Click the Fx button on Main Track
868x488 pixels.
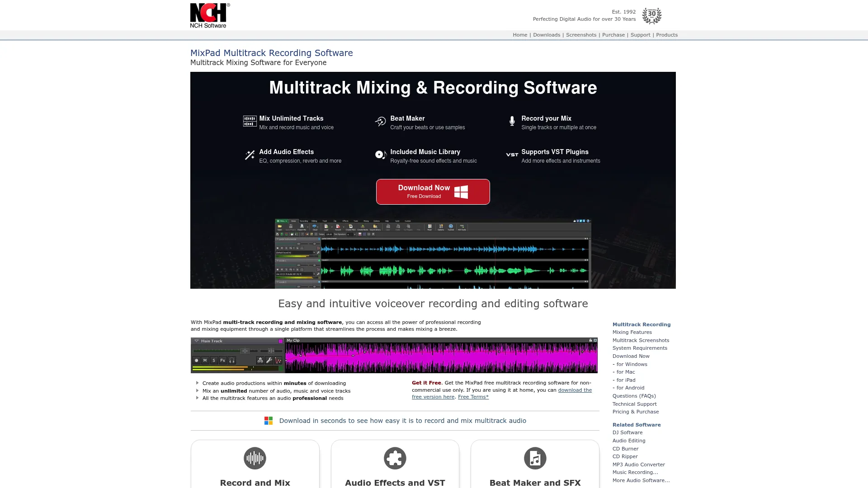pyautogui.click(x=222, y=361)
